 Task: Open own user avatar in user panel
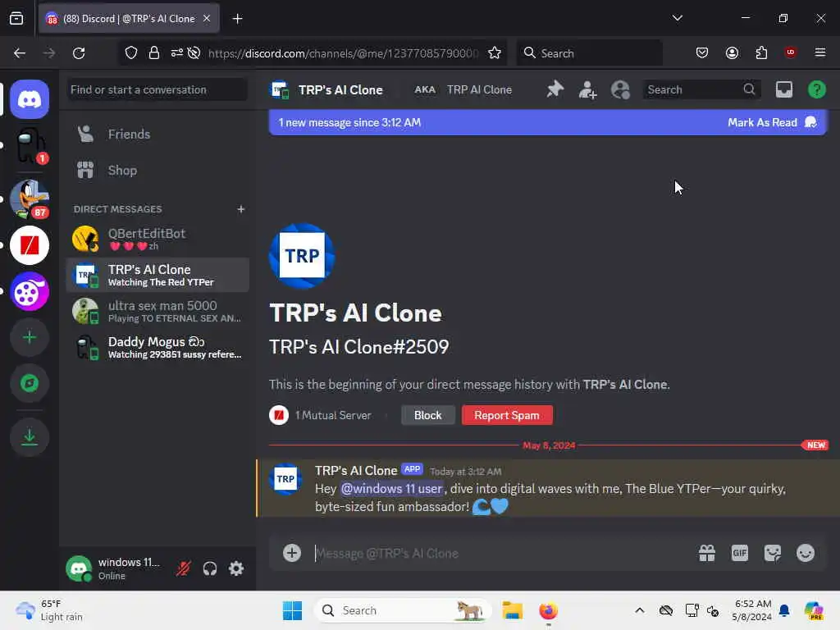point(79,568)
